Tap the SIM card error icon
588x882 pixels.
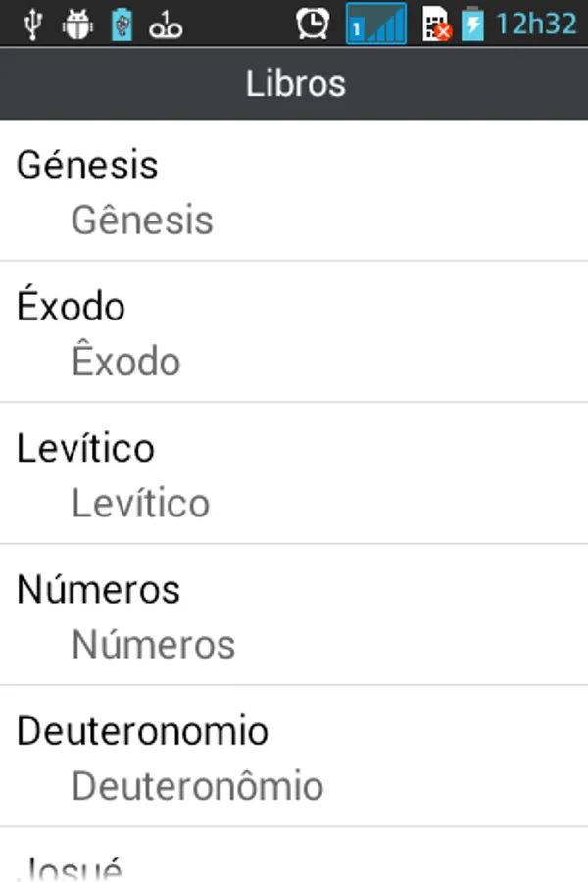pyautogui.click(x=436, y=24)
